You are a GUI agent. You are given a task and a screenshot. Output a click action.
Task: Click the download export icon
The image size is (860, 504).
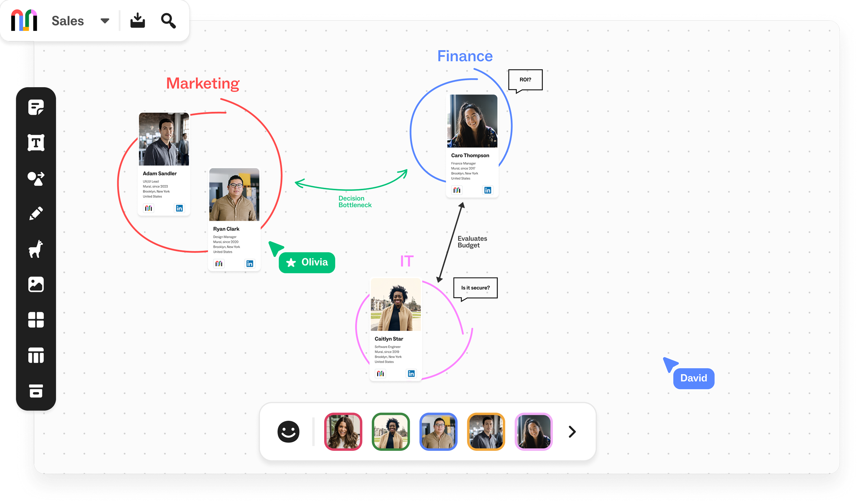[138, 21]
